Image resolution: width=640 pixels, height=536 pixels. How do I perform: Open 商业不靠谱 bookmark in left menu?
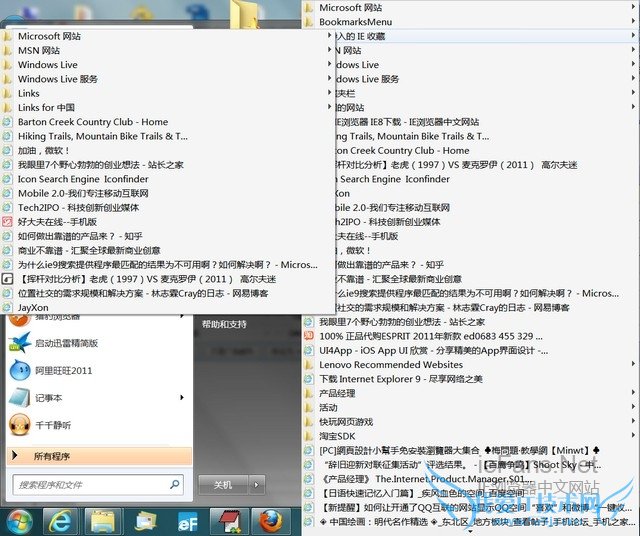point(167,250)
